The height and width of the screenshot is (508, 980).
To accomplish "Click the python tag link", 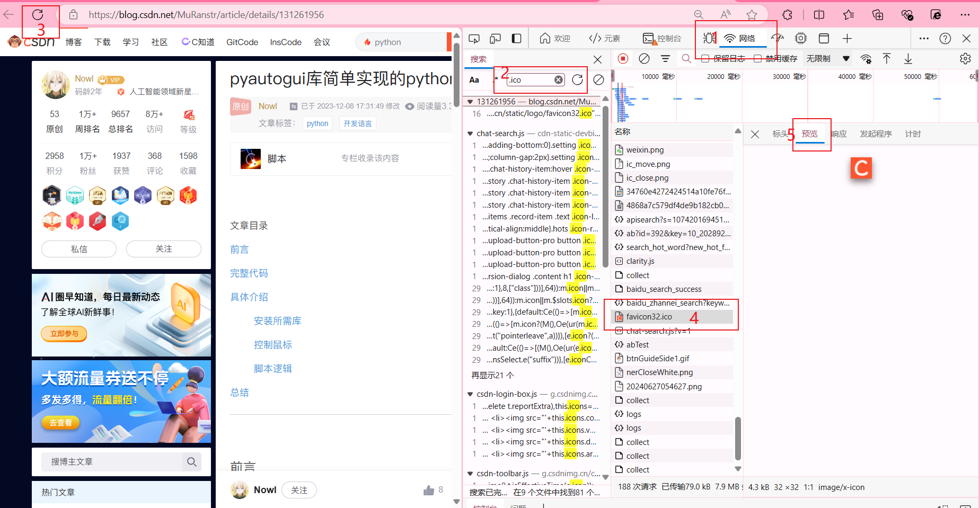I will [317, 123].
